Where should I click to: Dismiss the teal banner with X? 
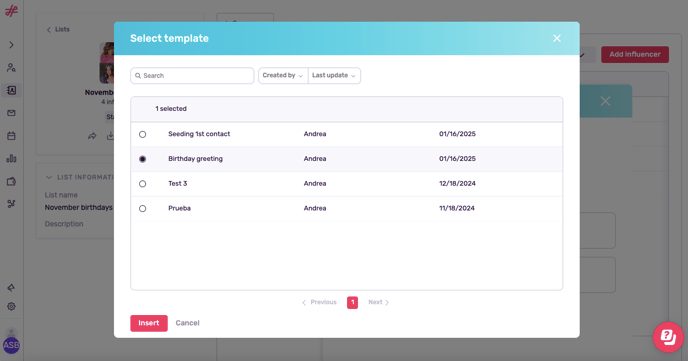[605, 101]
